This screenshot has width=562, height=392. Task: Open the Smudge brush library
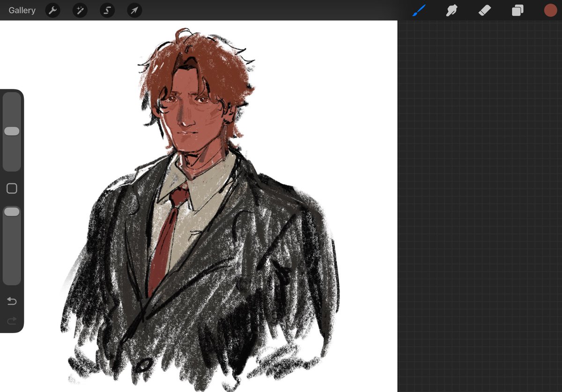pyautogui.click(x=451, y=10)
